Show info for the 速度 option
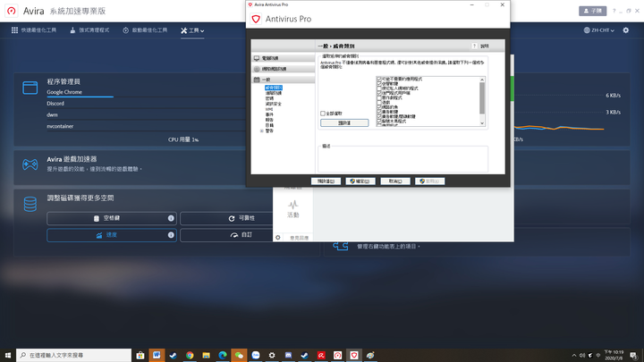Image resolution: width=644 pixels, height=362 pixels. (x=171, y=235)
